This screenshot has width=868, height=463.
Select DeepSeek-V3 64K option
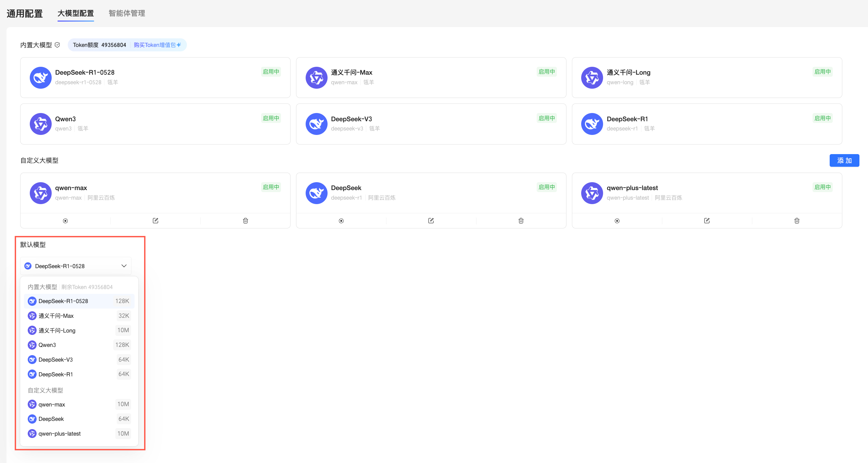point(79,360)
